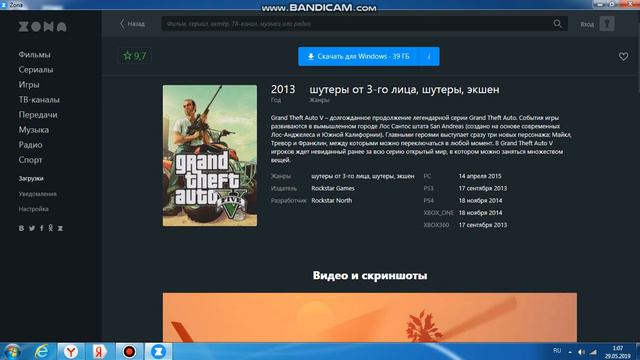
Task: Click the 9,7 star rating badge
Action: [x=135, y=56]
